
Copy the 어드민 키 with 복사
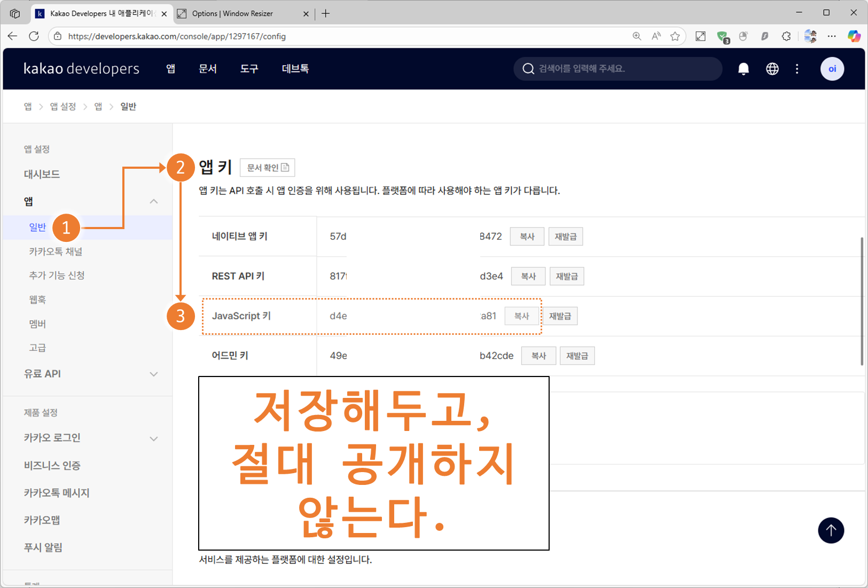[538, 356]
